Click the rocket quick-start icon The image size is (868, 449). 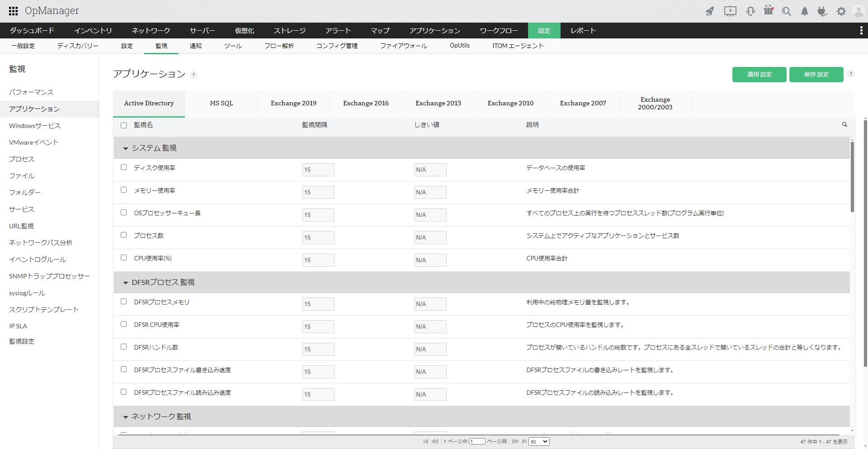coord(710,11)
